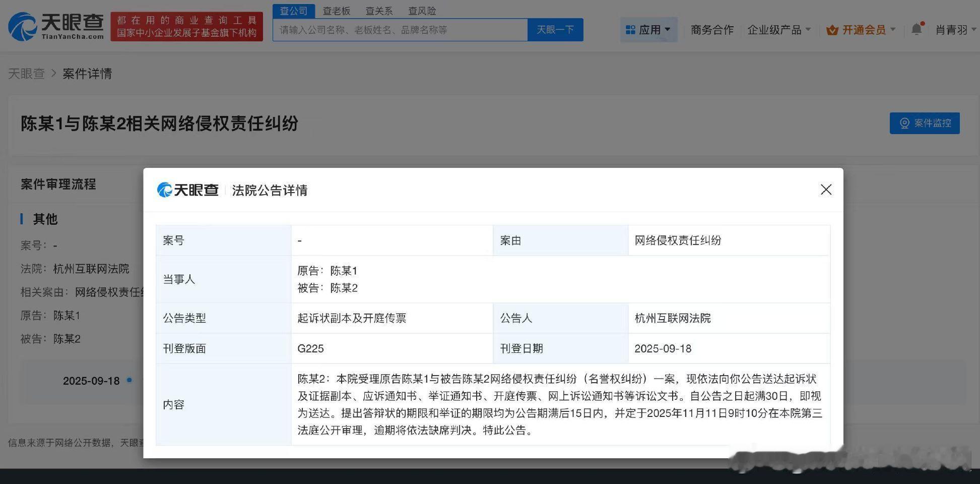The width and height of the screenshot is (980, 484).
Task: Click 原告：陈某1 in the dialog's 当事人 row
Action: tap(328, 271)
